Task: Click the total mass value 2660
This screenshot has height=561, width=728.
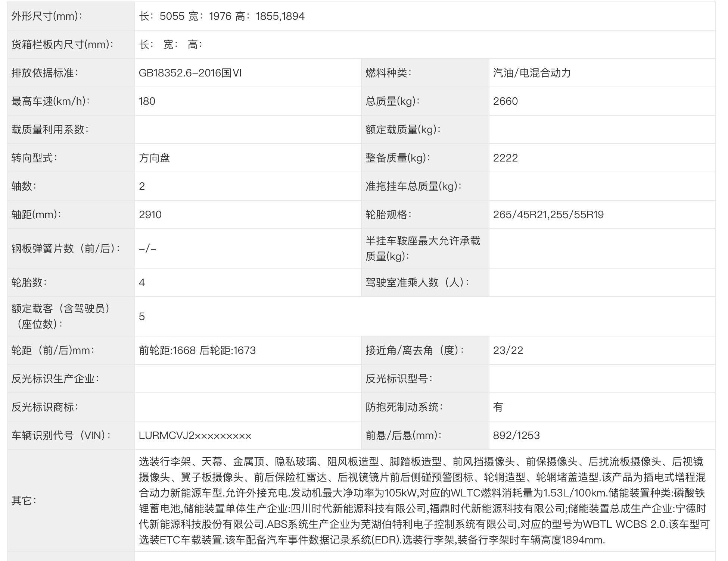Action: click(x=505, y=101)
